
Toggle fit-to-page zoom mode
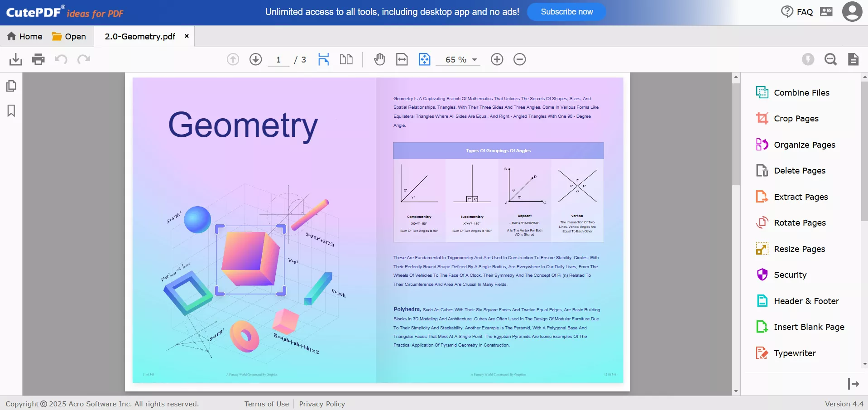(x=425, y=59)
